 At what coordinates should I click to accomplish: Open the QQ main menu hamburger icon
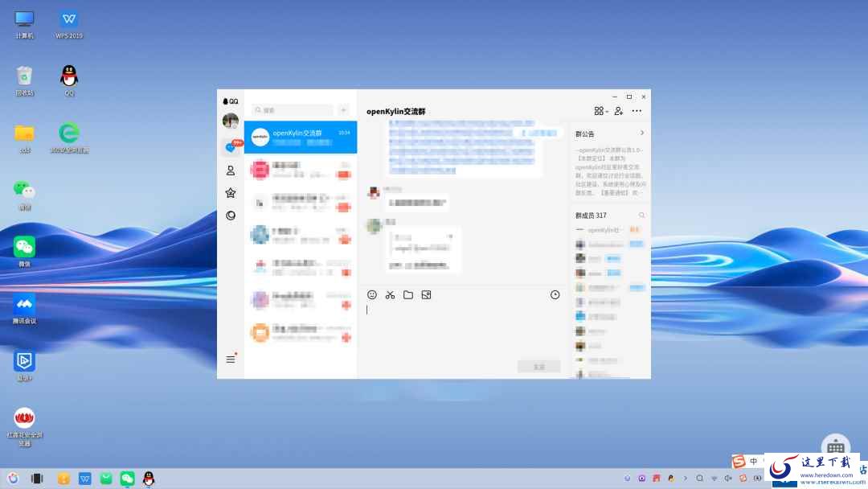click(231, 360)
